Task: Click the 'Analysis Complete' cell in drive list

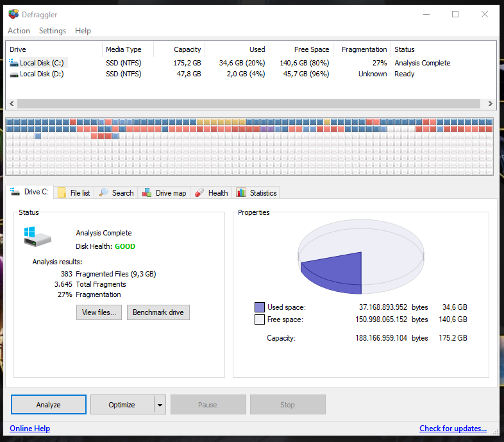Action: coord(423,63)
